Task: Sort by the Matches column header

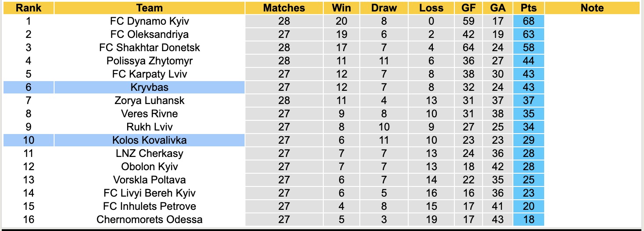Action: [x=284, y=8]
